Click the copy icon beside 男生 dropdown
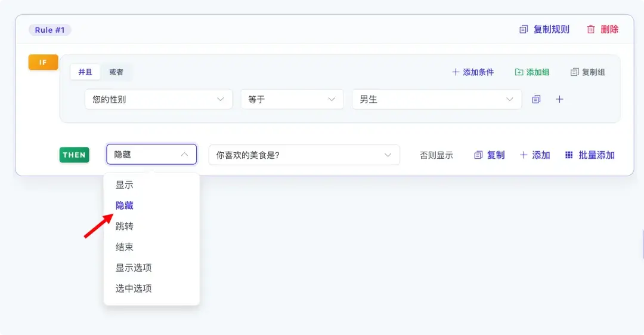This screenshot has width=644, height=335. tap(536, 99)
